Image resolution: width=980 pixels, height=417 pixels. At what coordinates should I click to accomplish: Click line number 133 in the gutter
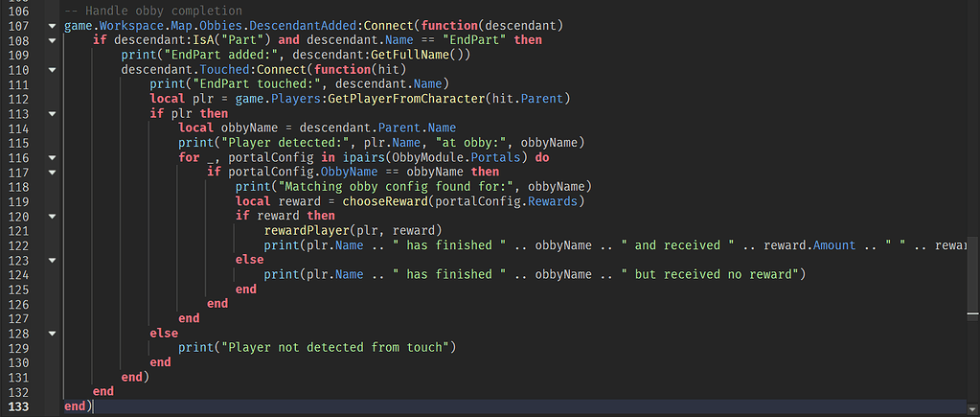19,406
